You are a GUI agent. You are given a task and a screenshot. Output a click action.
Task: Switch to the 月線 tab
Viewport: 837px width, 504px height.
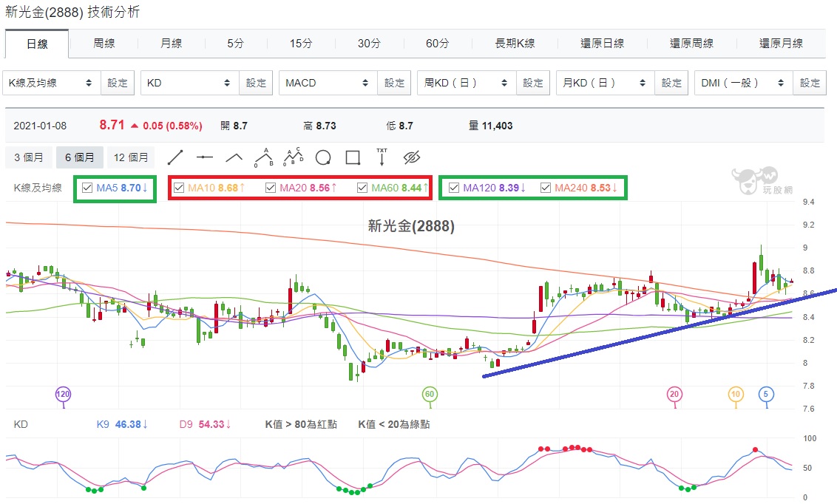coord(171,43)
